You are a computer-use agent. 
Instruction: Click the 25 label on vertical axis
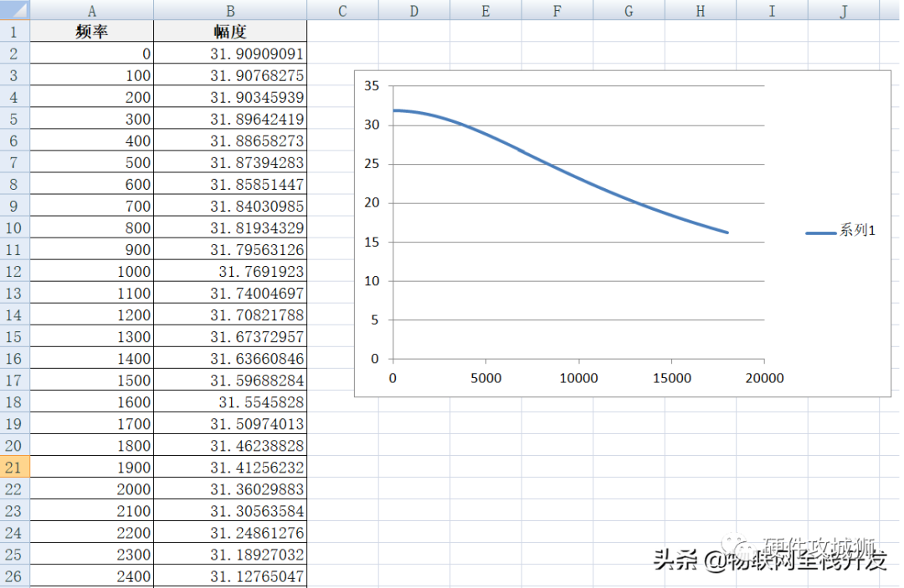point(372,164)
